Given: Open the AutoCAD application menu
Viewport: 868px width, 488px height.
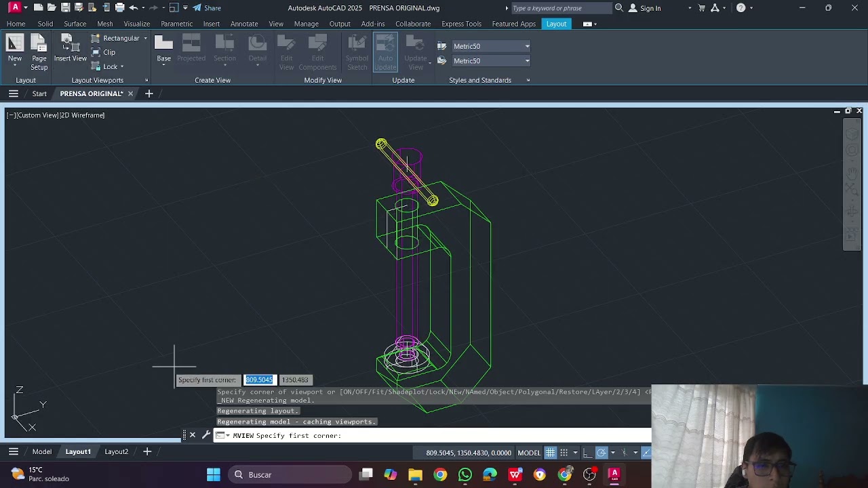Looking at the screenshot, I should coord(14,7).
